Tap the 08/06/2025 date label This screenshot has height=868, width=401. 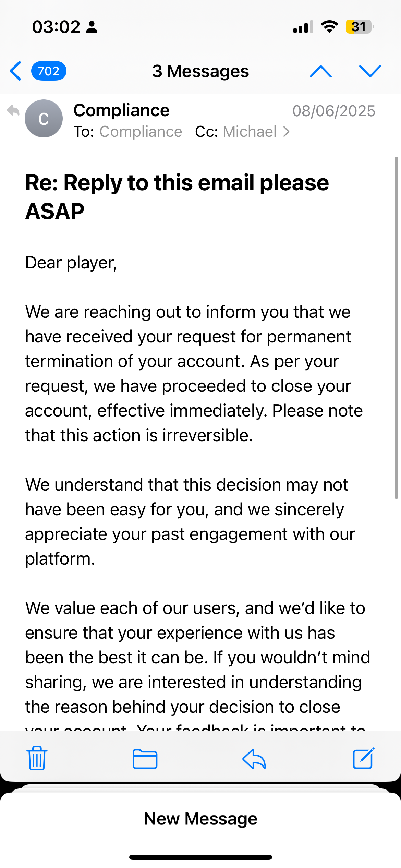(x=333, y=111)
